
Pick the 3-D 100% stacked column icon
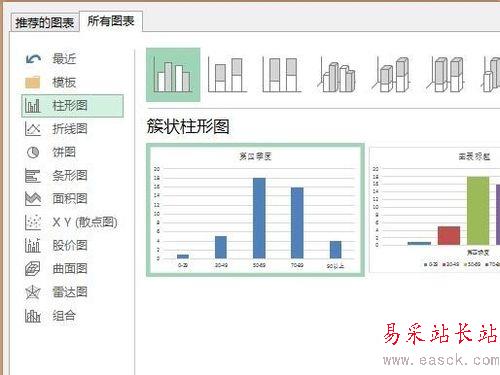[446, 75]
